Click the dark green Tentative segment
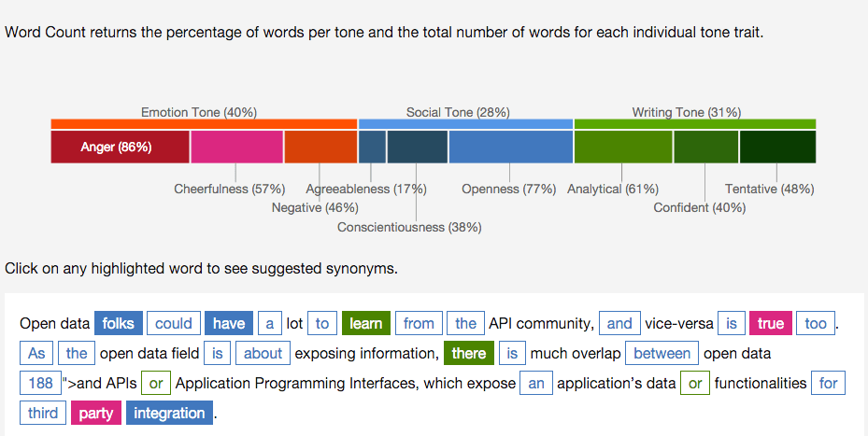Screen dimensions: 868x436 pyautogui.click(x=777, y=147)
